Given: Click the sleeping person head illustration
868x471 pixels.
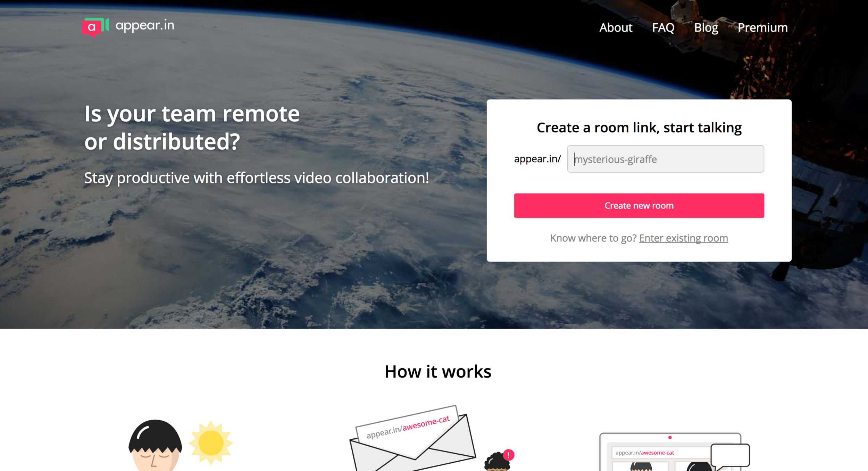Looking at the screenshot, I should (x=155, y=446).
